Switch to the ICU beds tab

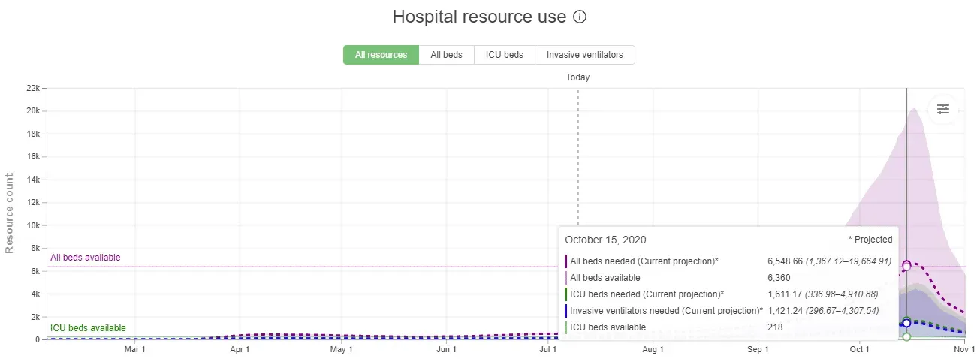coord(504,55)
